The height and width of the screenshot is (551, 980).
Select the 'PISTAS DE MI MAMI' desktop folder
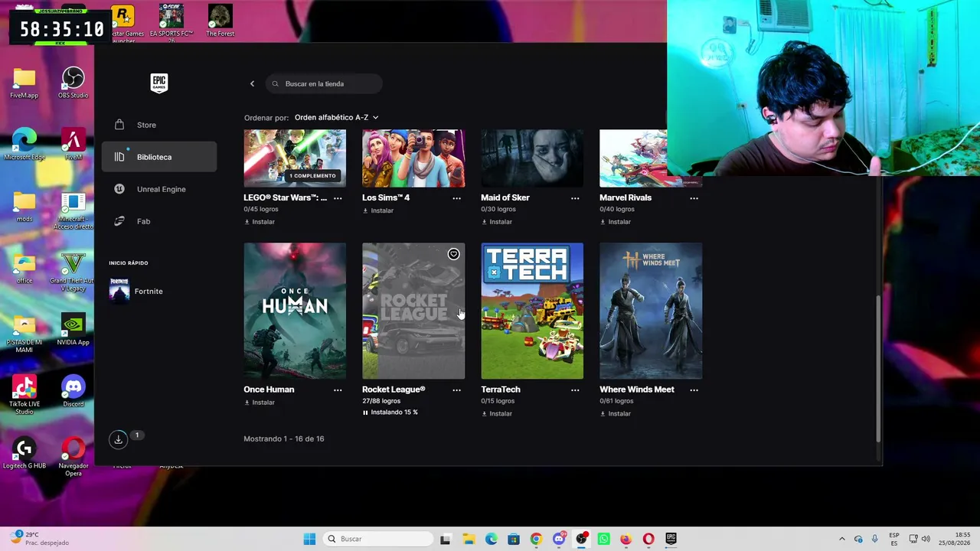[x=24, y=334]
